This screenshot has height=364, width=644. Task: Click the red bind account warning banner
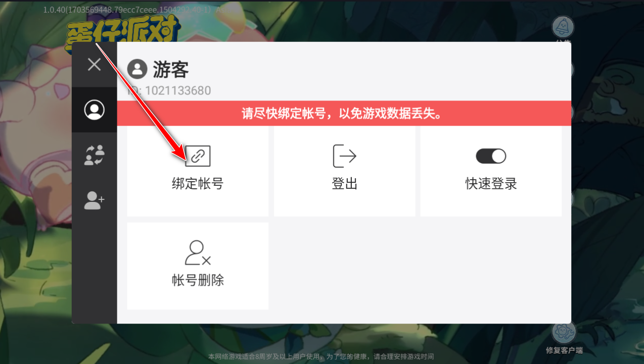[344, 113]
